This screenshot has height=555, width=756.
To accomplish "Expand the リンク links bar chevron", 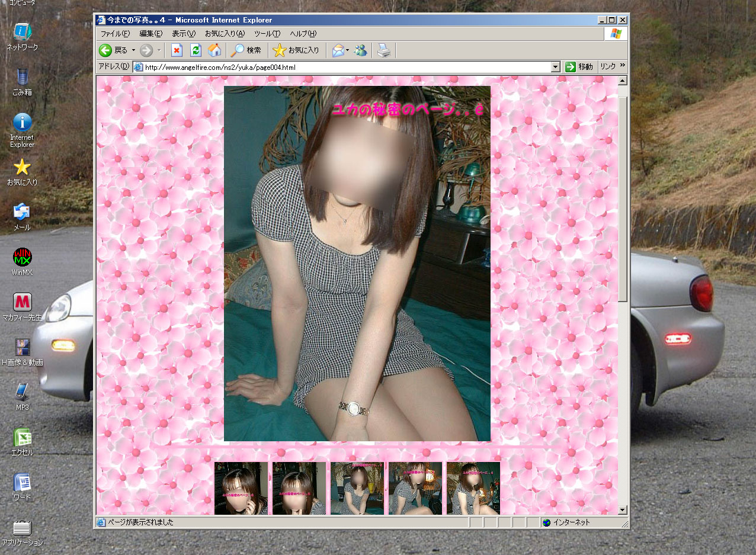I will 623,66.
